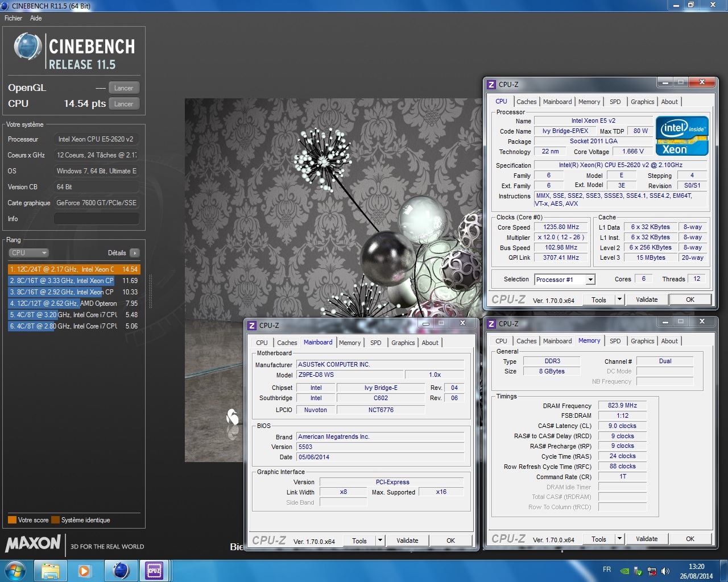Click the Info input field in Cinebench
Viewport: 728px width, 582px height.
pyautogui.click(x=97, y=219)
